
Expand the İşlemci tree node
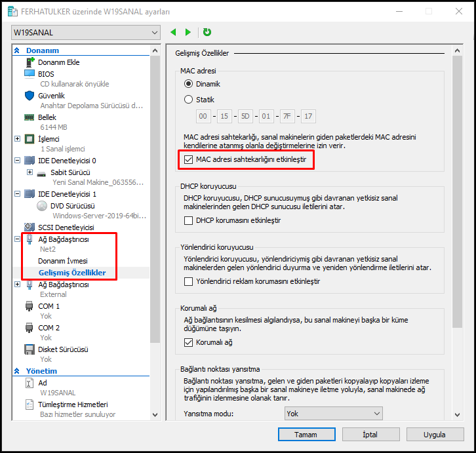tap(18, 139)
